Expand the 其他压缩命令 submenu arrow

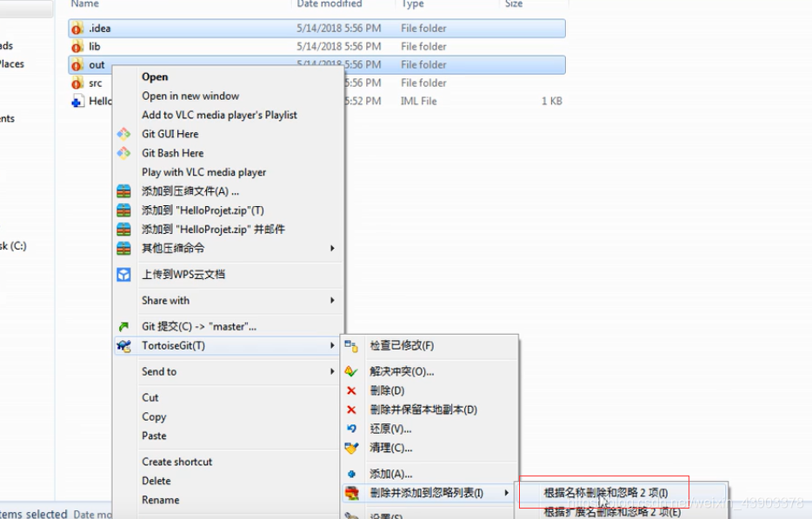tap(332, 249)
